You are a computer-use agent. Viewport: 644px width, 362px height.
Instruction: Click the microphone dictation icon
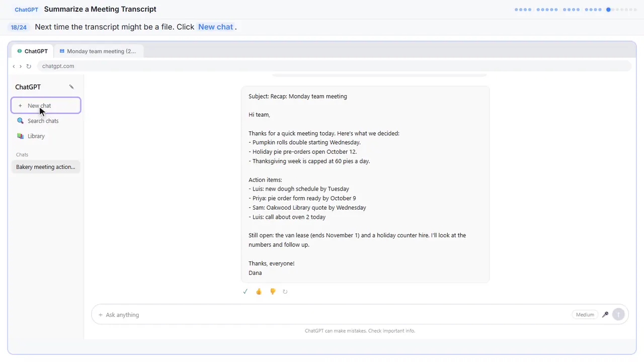(x=605, y=315)
